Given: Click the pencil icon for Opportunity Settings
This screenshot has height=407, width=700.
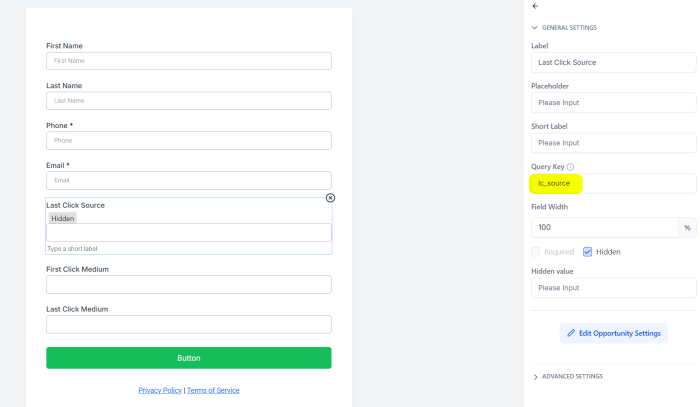Looking at the screenshot, I should click(x=571, y=333).
